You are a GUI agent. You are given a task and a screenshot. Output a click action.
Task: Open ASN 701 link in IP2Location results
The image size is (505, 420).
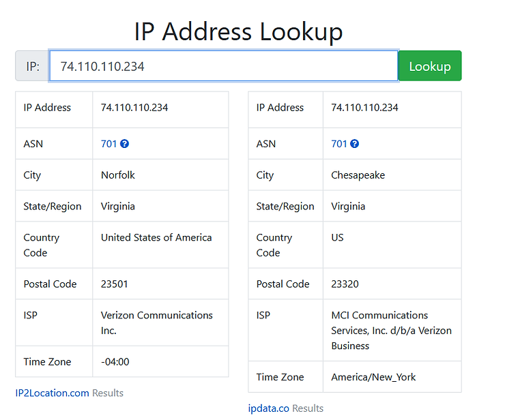pyautogui.click(x=109, y=144)
